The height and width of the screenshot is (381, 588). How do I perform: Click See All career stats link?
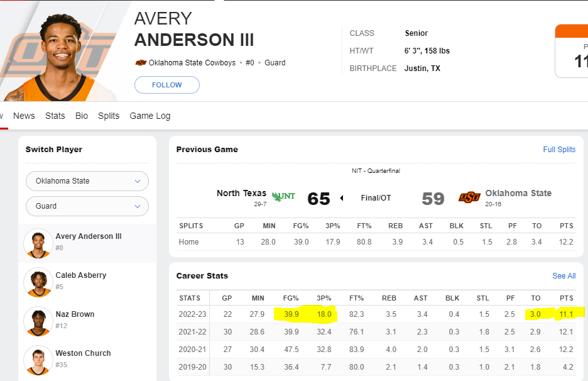tap(563, 276)
